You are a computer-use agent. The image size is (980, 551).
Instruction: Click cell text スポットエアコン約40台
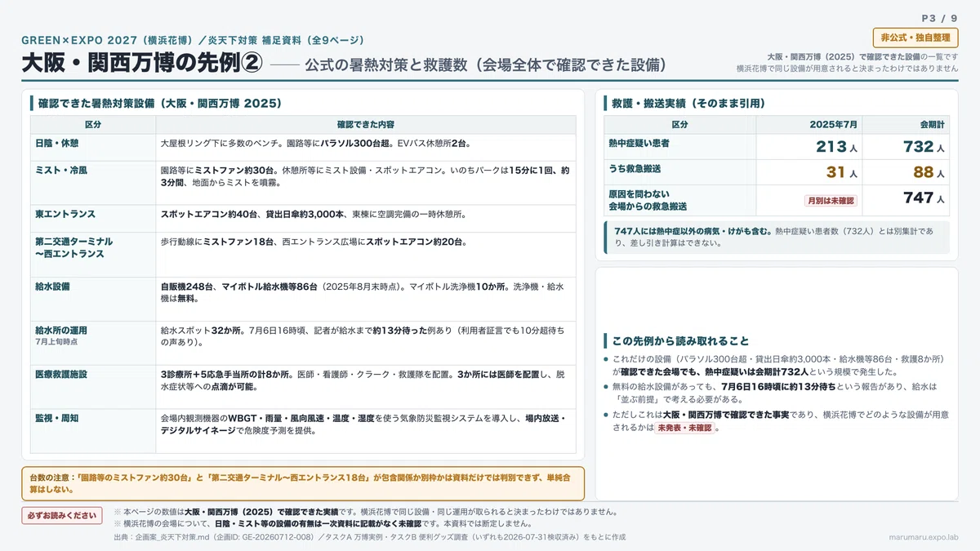[x=209, y=214]
